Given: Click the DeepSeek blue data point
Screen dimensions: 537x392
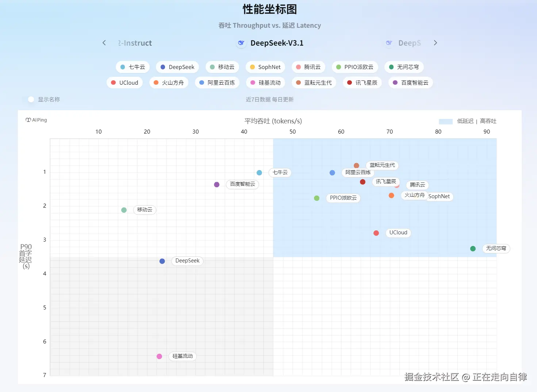Looking at the screenshot, I should point(162,261).
